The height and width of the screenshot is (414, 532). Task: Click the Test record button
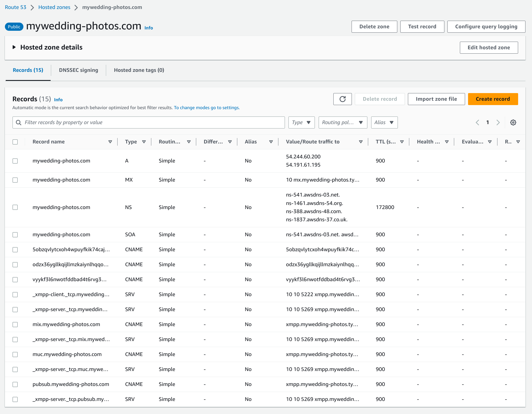[422, 27]
